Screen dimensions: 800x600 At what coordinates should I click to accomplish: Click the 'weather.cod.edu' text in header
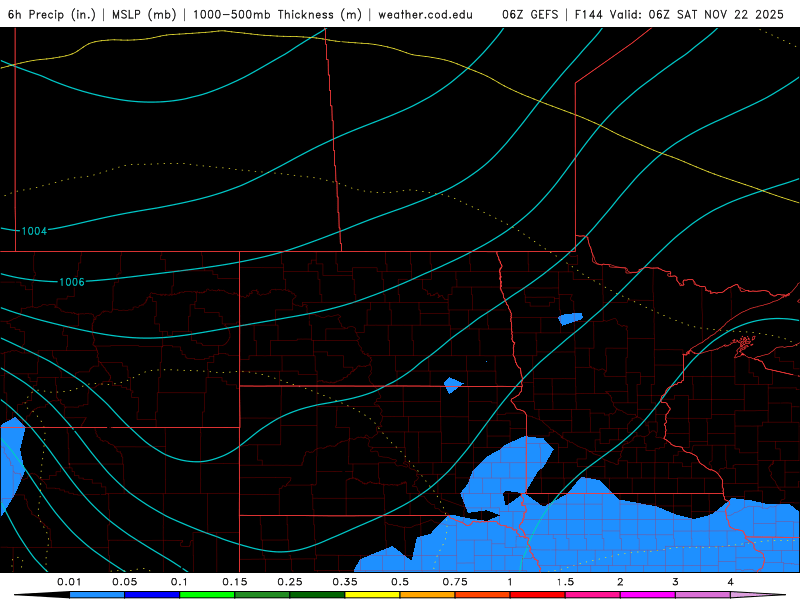click(x=425, y=14)
